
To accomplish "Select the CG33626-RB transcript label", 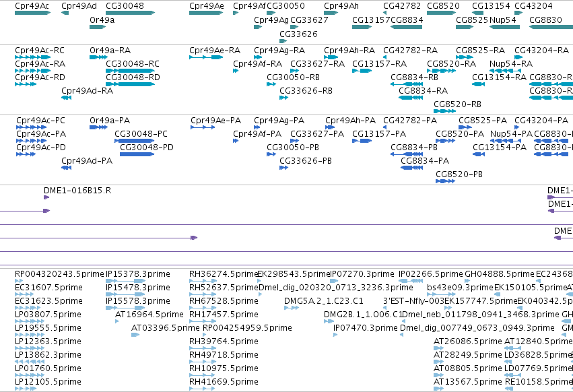I will pyautogui.click(x=306, y=91).
